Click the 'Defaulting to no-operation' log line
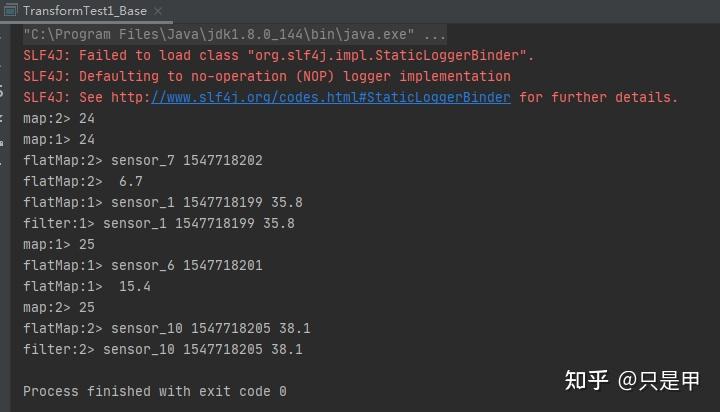 (267, 76)
